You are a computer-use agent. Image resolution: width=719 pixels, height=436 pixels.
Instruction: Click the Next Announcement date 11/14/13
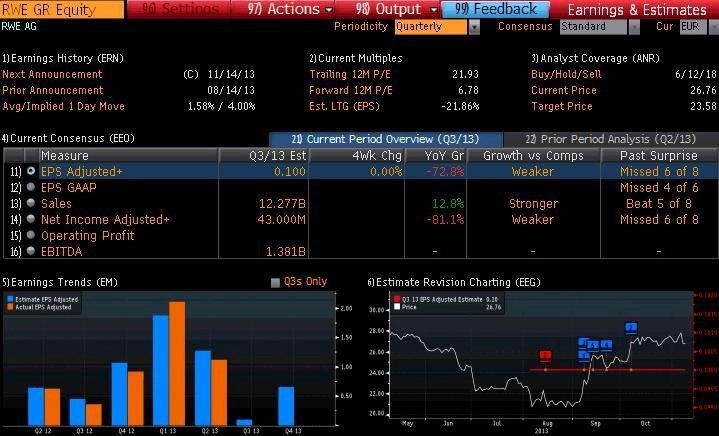(231, 74)
